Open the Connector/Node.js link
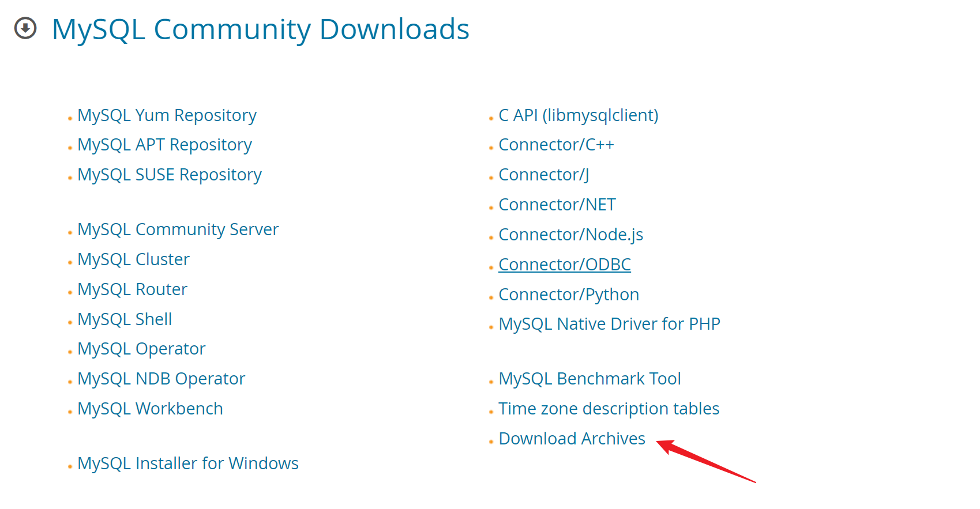This screenshot has width=980, height=509. (x=570, y=235)
